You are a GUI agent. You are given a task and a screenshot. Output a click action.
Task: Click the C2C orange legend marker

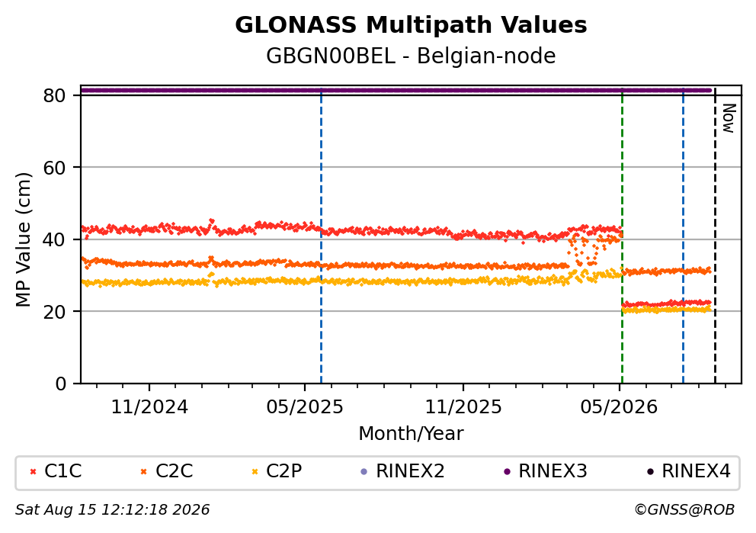[144, 472]
